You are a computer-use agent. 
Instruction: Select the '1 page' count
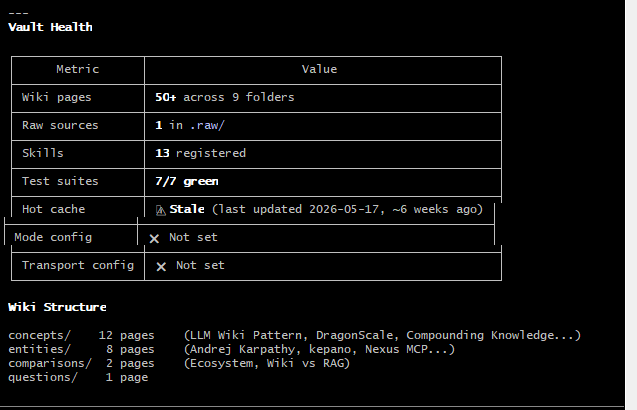coord(127,377)
